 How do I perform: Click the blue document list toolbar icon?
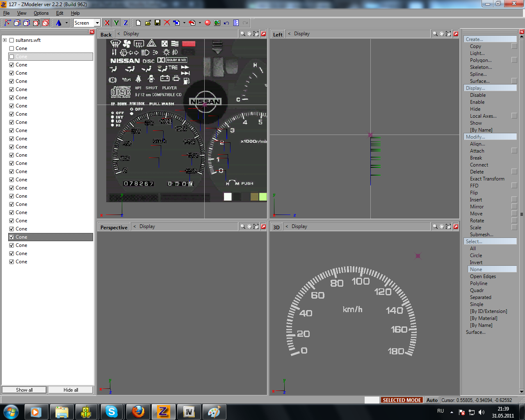[x=236, y=23]
